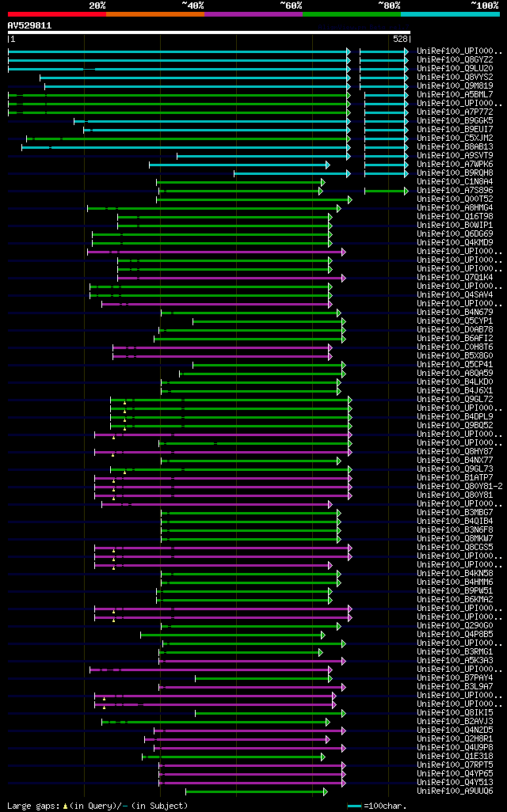Select the UniRef100_B9RQH8 label
Viewport: 507px width, 812px height.
coord(456,173)
